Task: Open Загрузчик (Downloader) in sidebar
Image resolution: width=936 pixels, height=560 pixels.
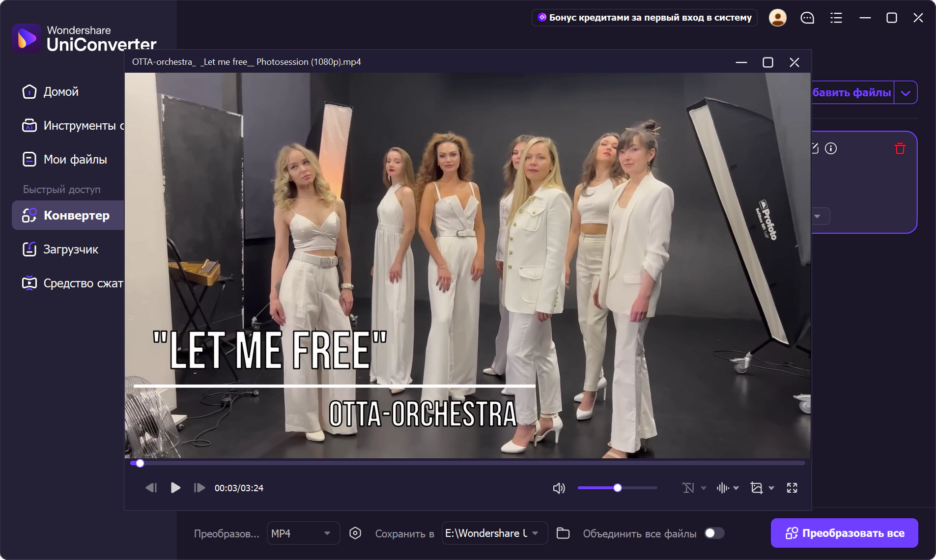Action: [x=60, y=250]
